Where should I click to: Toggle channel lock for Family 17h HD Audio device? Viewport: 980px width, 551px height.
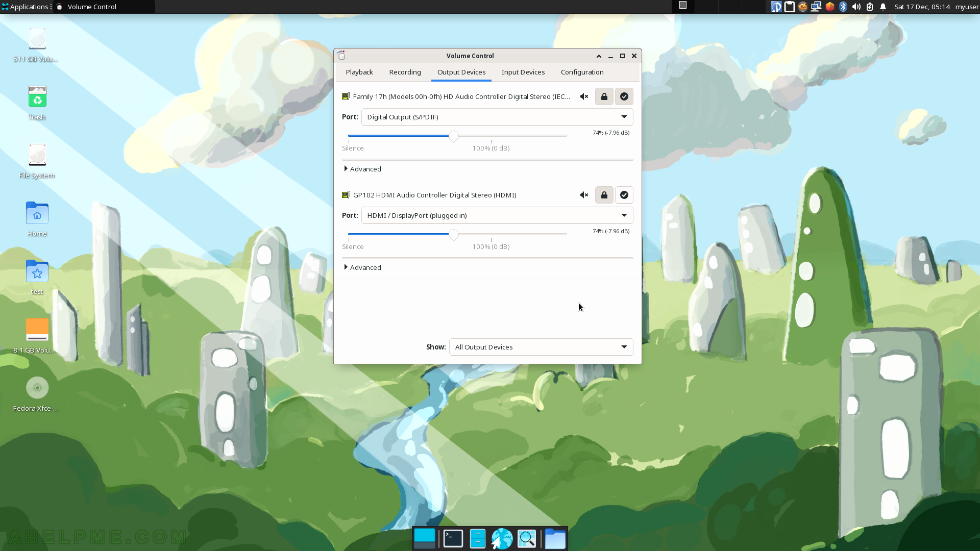point(604,96)
